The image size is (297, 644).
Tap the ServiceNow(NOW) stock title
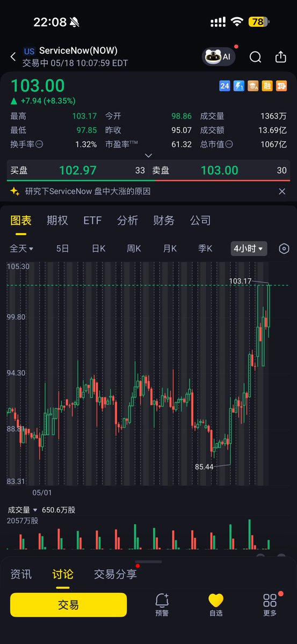pos(78,51)
